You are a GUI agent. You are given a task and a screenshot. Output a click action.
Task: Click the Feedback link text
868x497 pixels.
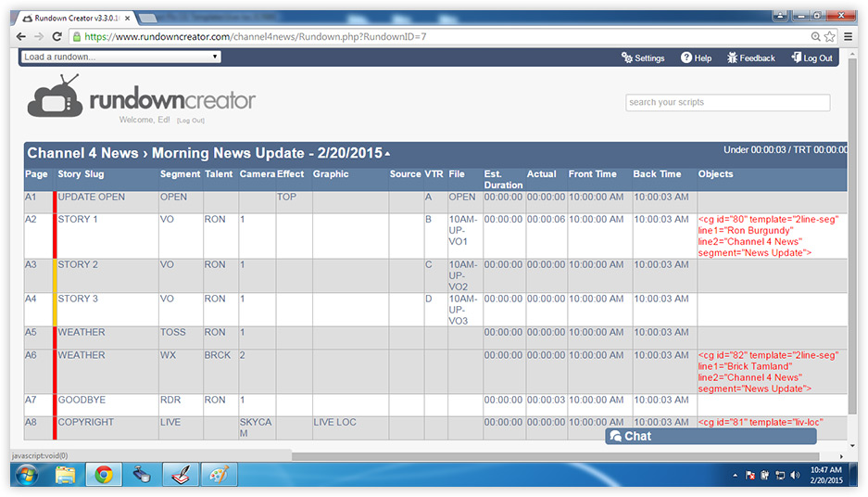point(757,57)
